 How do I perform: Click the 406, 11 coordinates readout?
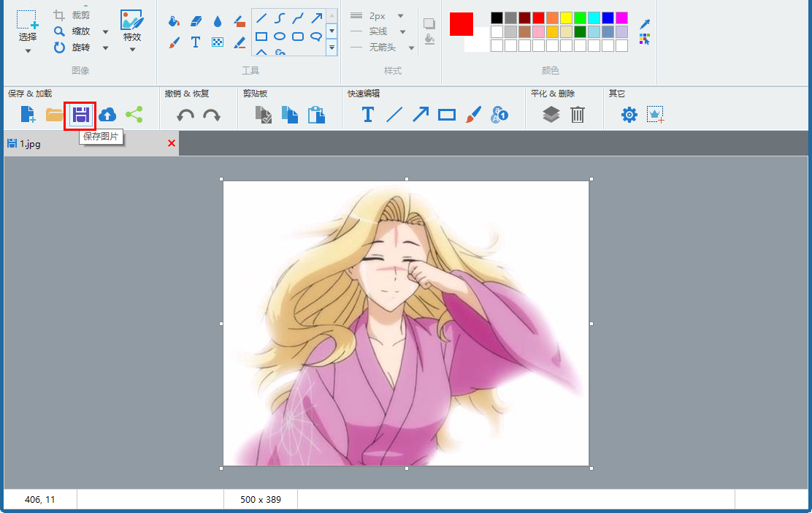(40, 500)
